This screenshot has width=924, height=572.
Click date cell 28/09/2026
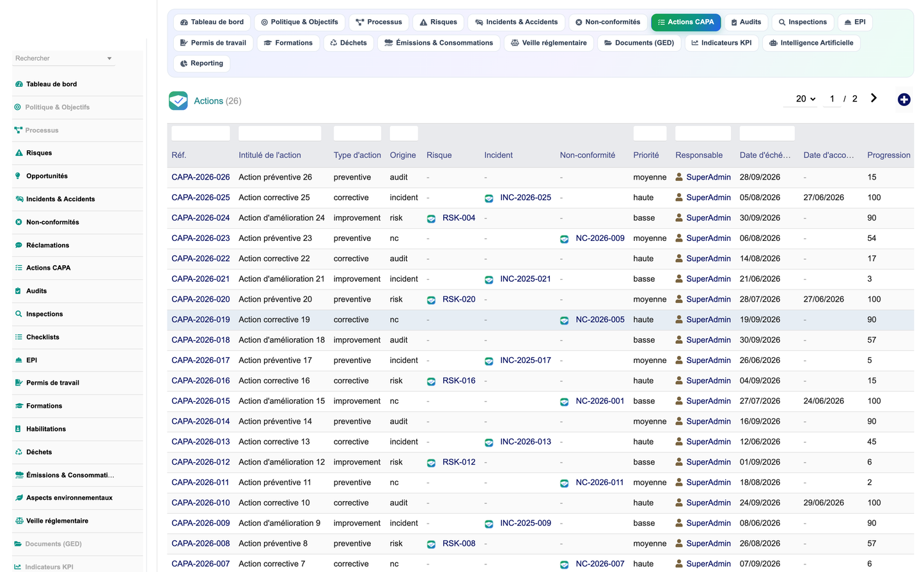(760, 177)
